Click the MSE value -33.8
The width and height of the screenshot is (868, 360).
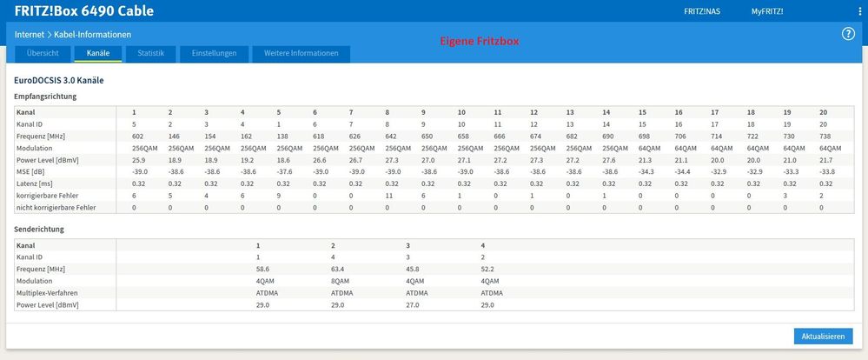tap(826, 172)
